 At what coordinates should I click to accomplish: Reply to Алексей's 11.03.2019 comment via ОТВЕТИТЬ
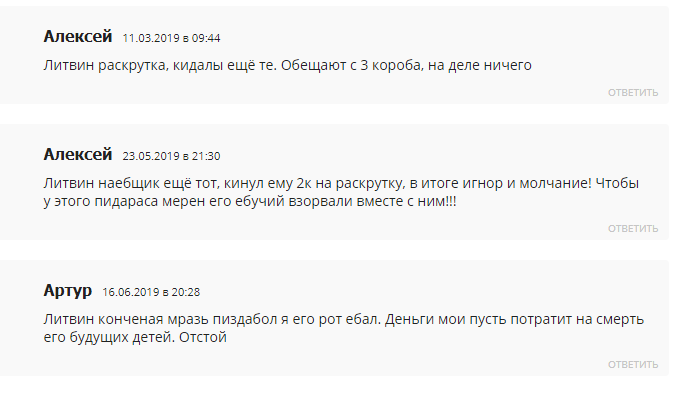tap(633, 93)
